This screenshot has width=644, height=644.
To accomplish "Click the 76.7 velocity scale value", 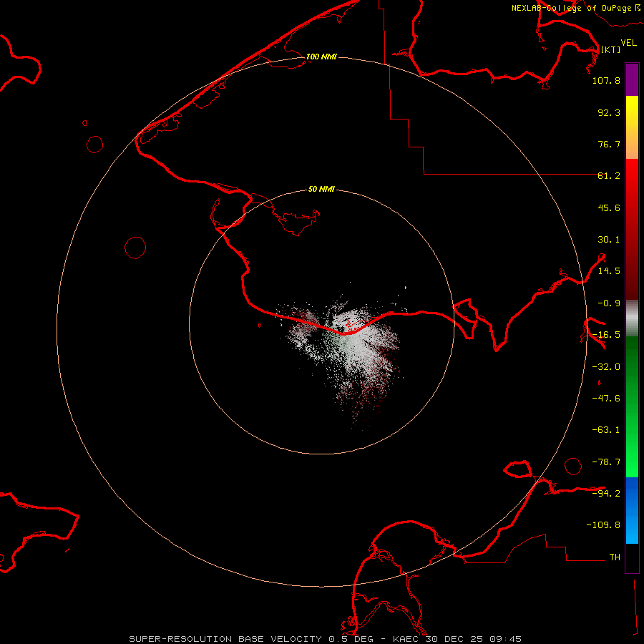I will 609,144.
